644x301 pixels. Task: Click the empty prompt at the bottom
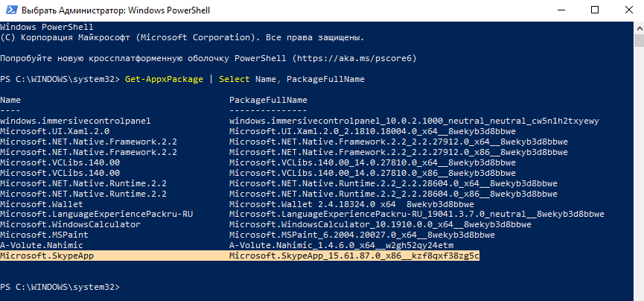(x=60, y=287)
